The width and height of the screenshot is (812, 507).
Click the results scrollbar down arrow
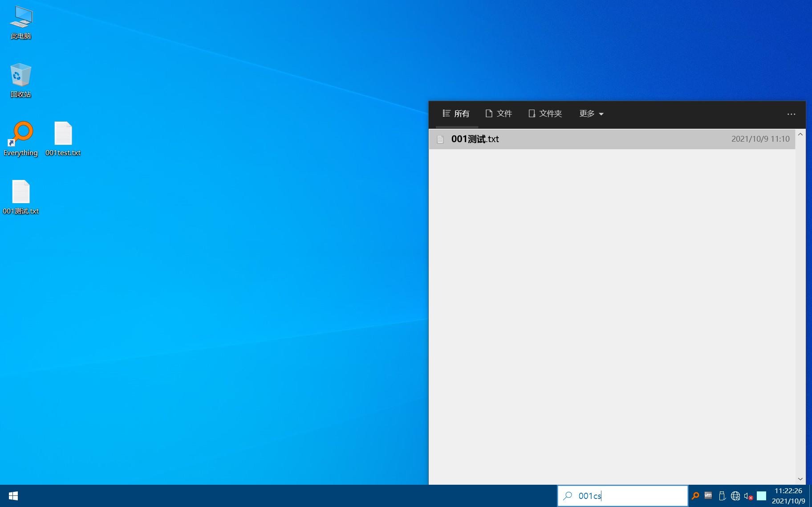[x=800, y=479]
